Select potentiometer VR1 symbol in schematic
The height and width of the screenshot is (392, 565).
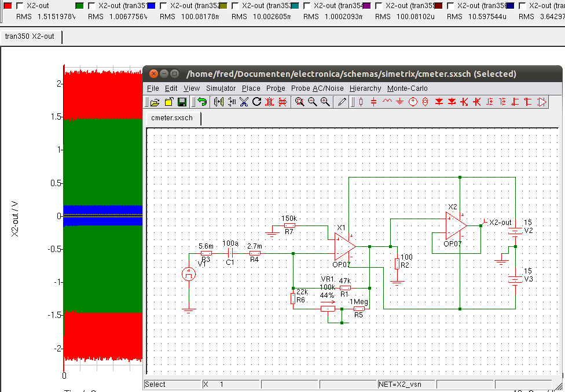click(328, 309)
